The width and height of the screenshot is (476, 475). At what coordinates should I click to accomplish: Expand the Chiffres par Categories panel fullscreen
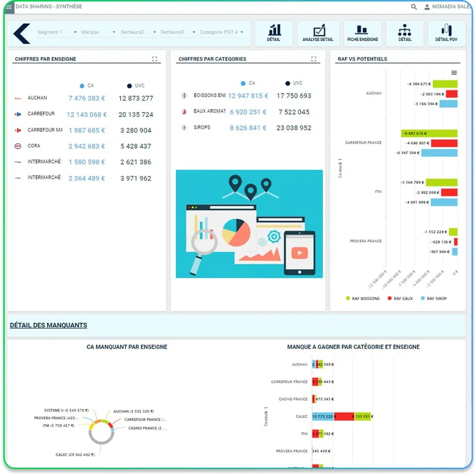tap(314, 59)
